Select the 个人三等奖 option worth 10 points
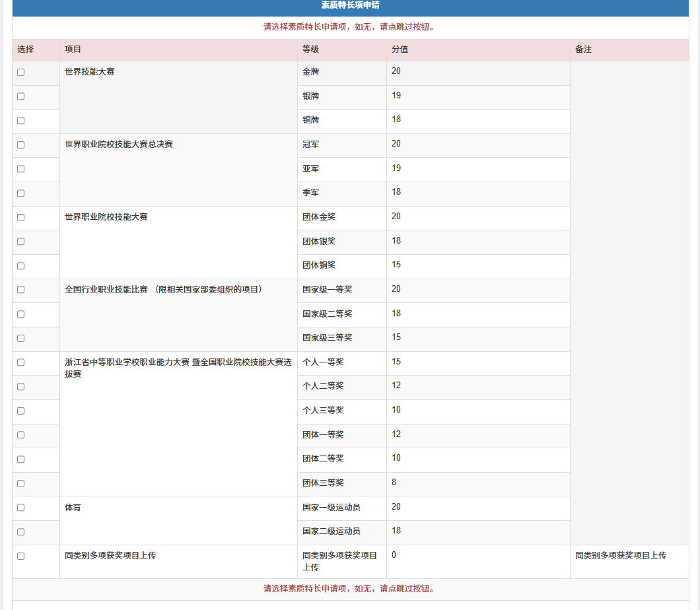 pyautogui.click(x=20, y=411)
